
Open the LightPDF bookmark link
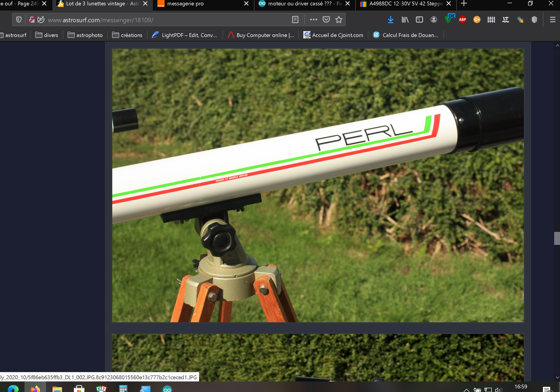coord(184,35)
